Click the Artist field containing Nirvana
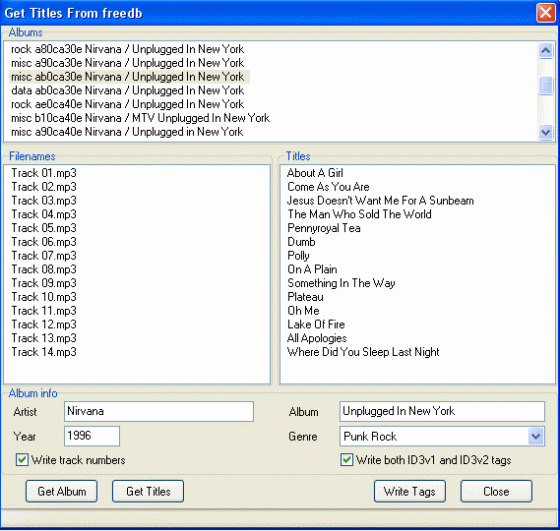 [x=159, y=411]
